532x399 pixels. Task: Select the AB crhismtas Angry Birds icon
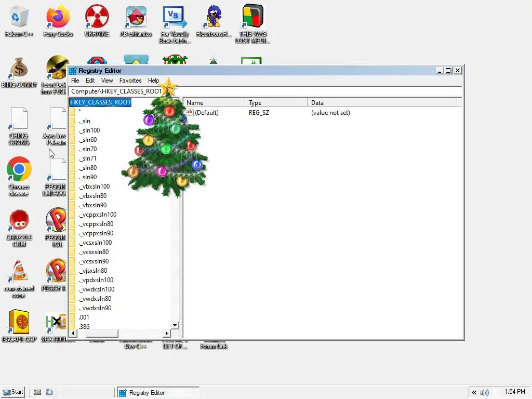click(x=136, y=20)
